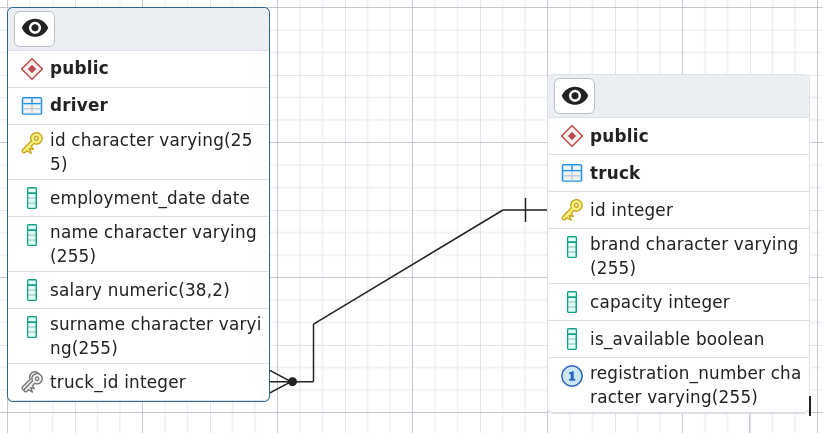
Task: Click the blue table icon beside truck
Action: click(572, 173)
